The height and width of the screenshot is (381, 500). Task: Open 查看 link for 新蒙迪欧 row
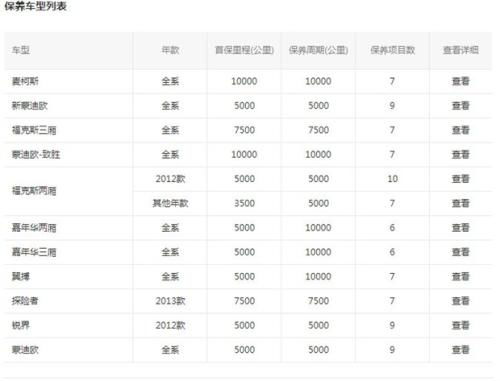(x=460, y=106)
